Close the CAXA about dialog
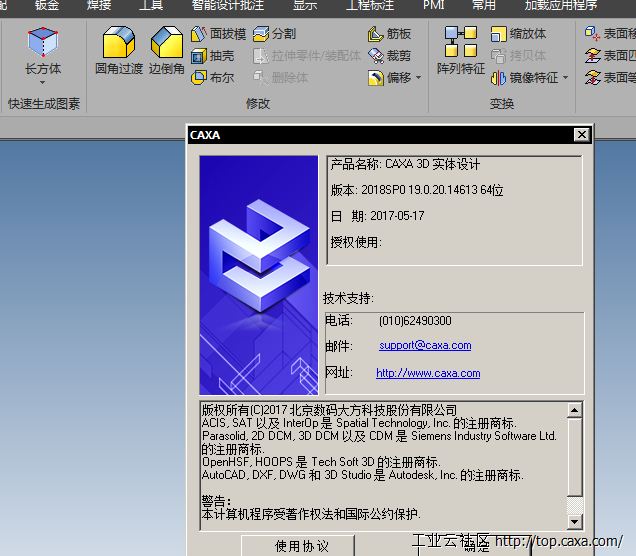Viewport: 636px width, 556px height. (582, 134)
